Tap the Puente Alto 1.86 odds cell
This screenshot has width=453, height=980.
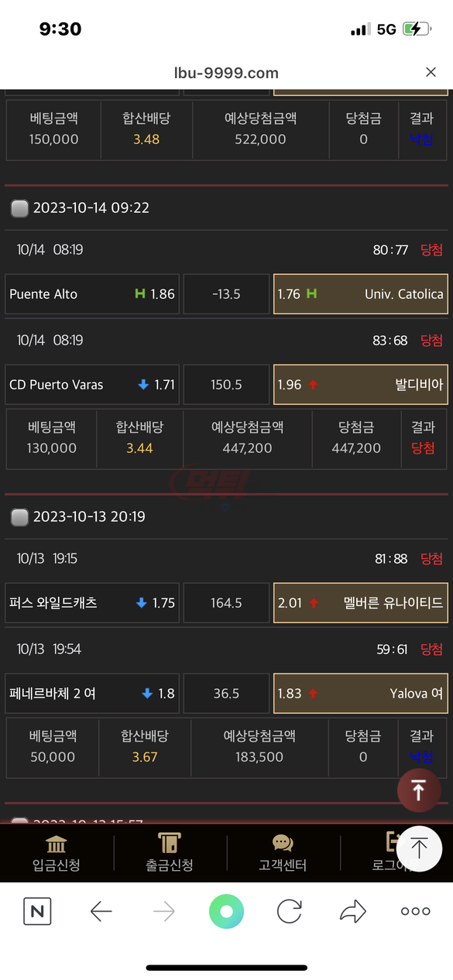(92, 294)
